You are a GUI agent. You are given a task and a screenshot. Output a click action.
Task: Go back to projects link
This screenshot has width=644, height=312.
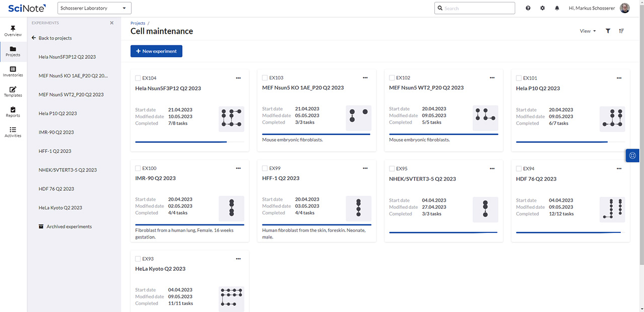[51, 38]
